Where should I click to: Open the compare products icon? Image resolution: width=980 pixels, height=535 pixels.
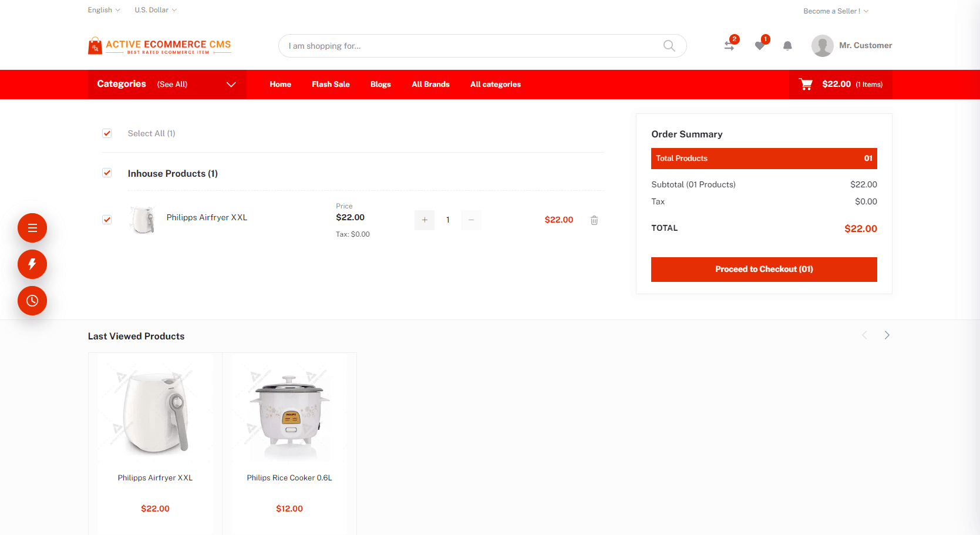[x=729, y=45]
